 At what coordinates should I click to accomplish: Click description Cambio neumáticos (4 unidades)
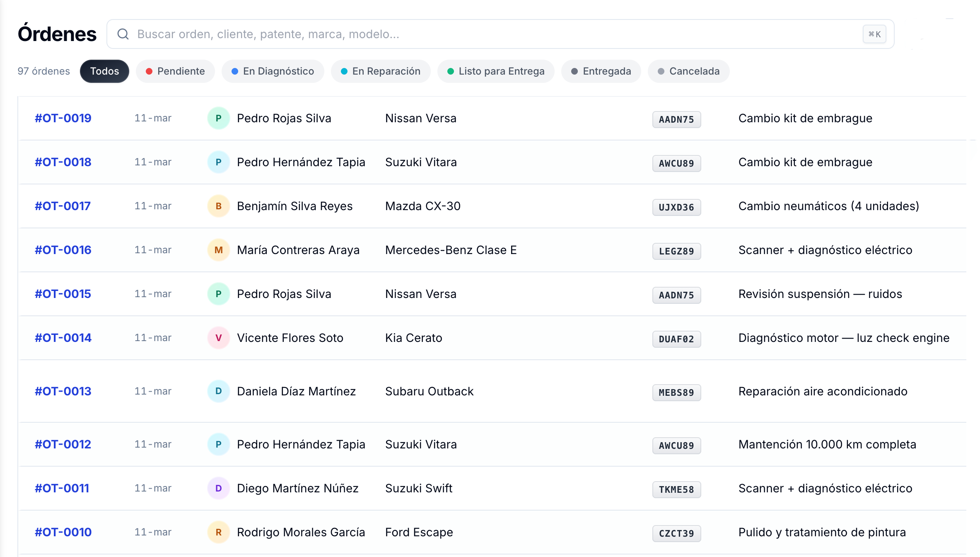pos(828,206)
